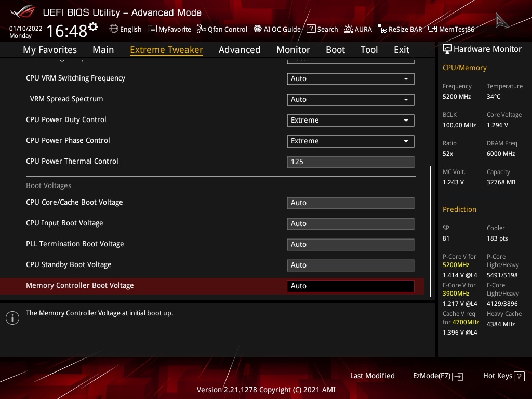Viewport: 532px width, 399px height.
Task: Open Hot Keys help
Action: (503, 376)
